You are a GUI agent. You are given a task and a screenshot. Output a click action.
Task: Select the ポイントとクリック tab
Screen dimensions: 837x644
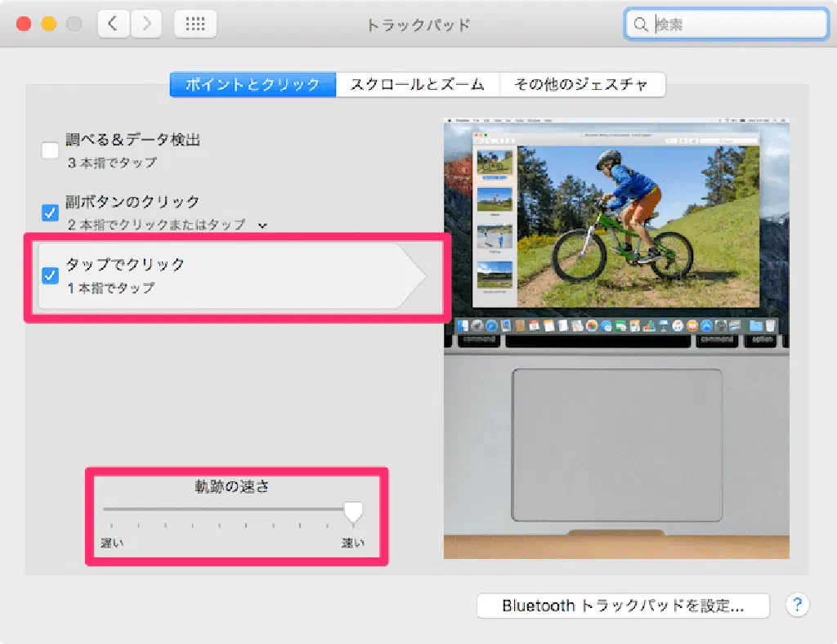click(253, 84)
